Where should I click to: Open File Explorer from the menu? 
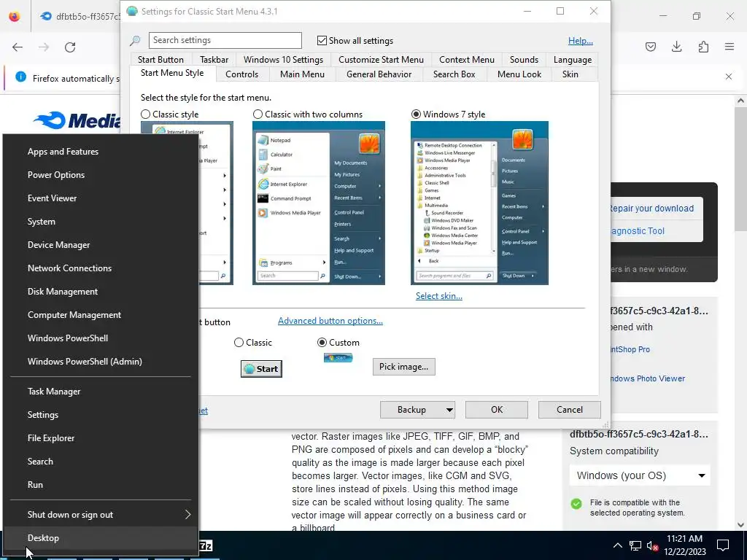[101, 438]
